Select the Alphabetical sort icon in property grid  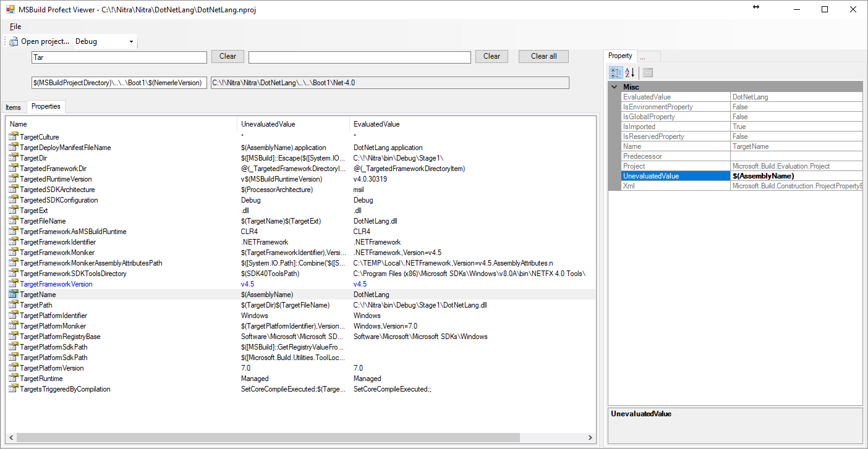click(x=629, y=72)
